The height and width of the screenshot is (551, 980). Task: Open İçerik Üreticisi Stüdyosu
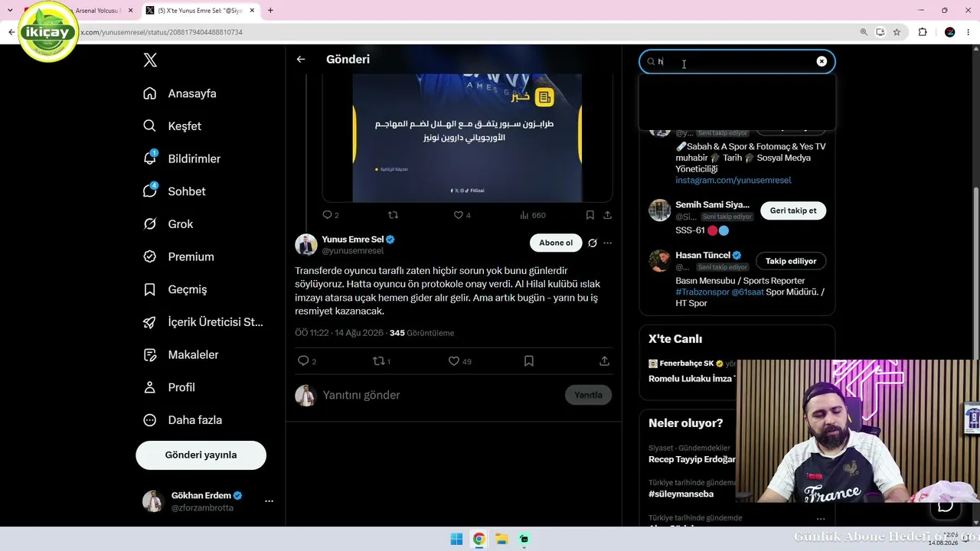point(203,322)
